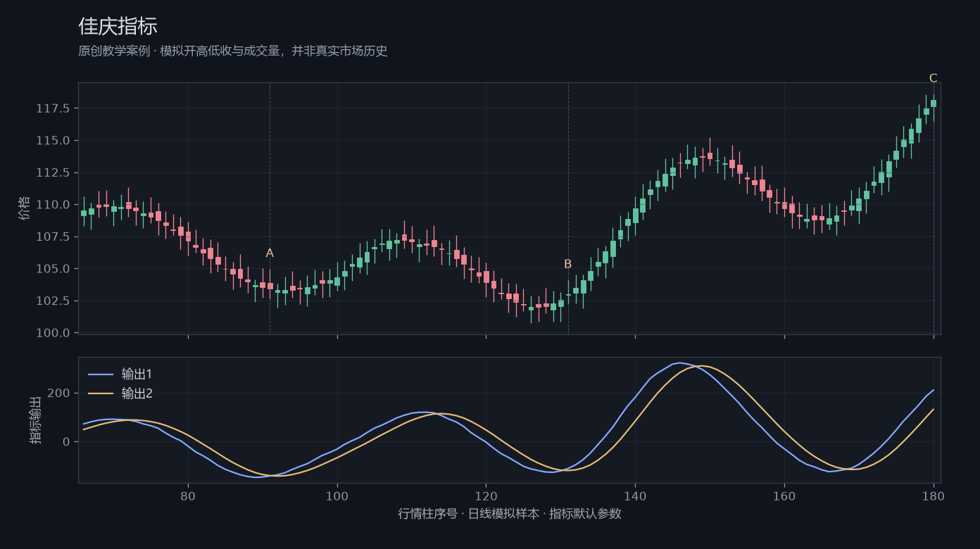Viewport: 980px width, 549px height.
Task: Click the blue line sample beside 输出1
Action: click(100, 374)
